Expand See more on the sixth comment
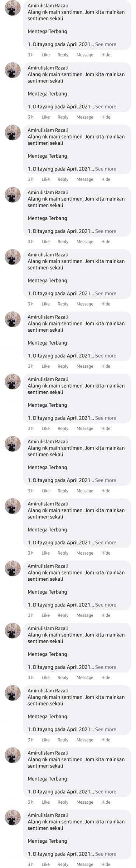136x868 pixels. [x=106, y=356]
